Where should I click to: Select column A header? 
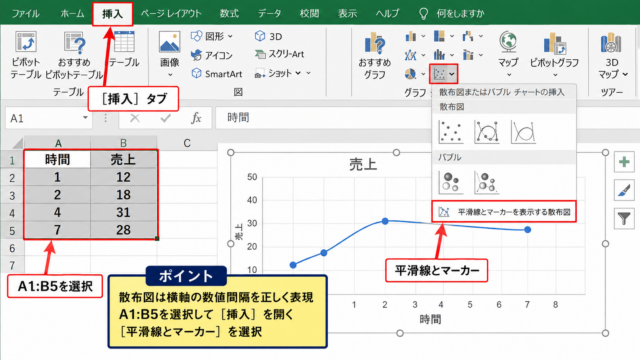point(58,143)
